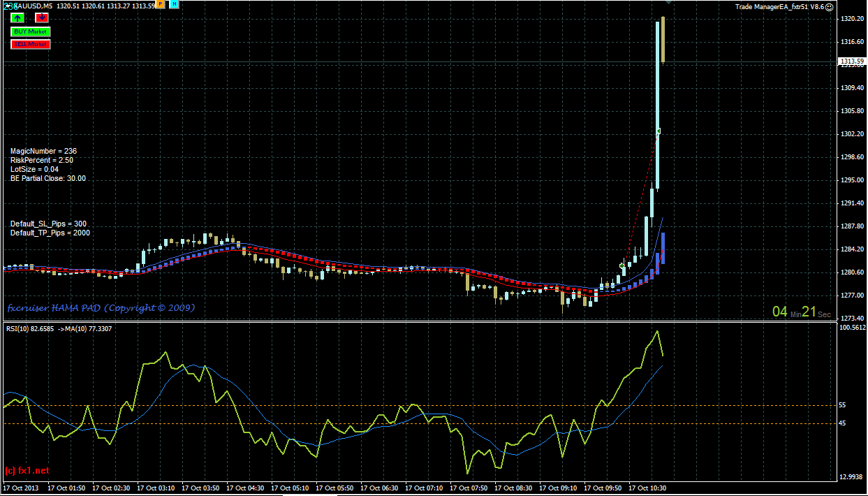This screenshot has width=868, height=496.
Task: Click the current price label 1313.59
Action: click(x=851, y=62)
